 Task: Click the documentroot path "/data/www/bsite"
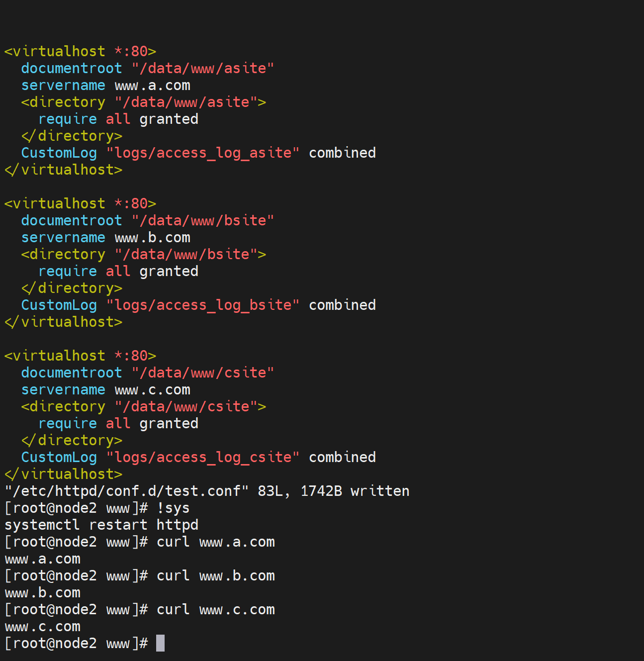click(203, 220)
